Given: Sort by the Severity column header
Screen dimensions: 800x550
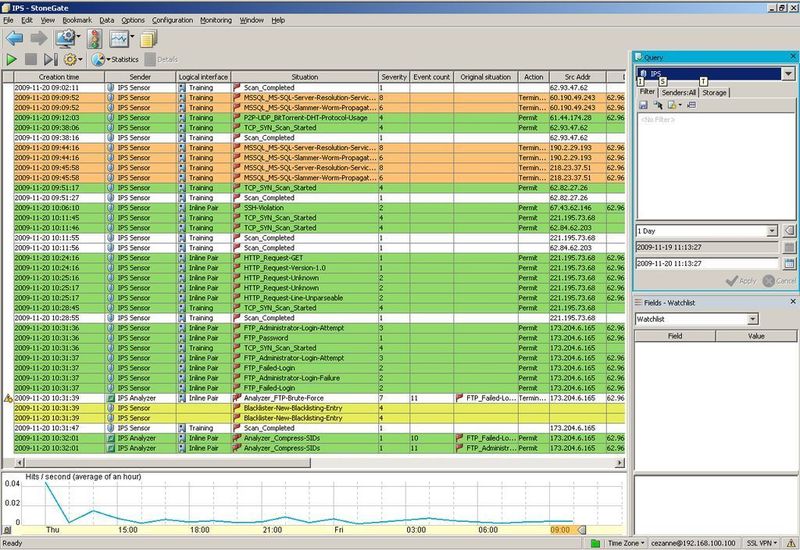Looking at the screenshot, I should click(394, 77).
